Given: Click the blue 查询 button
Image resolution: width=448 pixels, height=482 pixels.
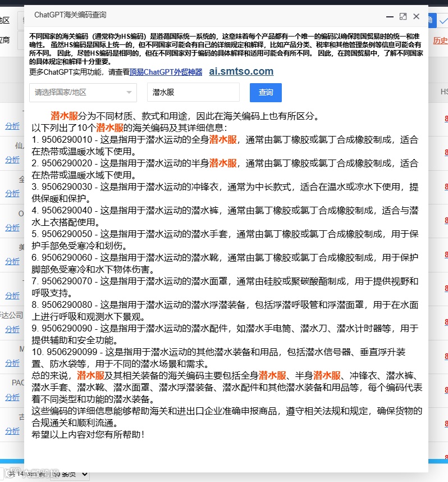Looking at the screenshot, I should (266, 93).
